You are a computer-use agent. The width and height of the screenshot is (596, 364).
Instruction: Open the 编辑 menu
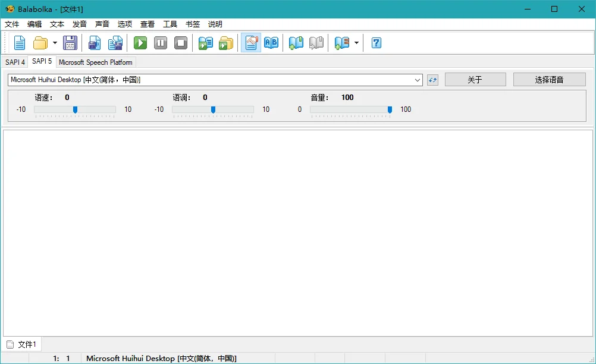click(34, 24)
